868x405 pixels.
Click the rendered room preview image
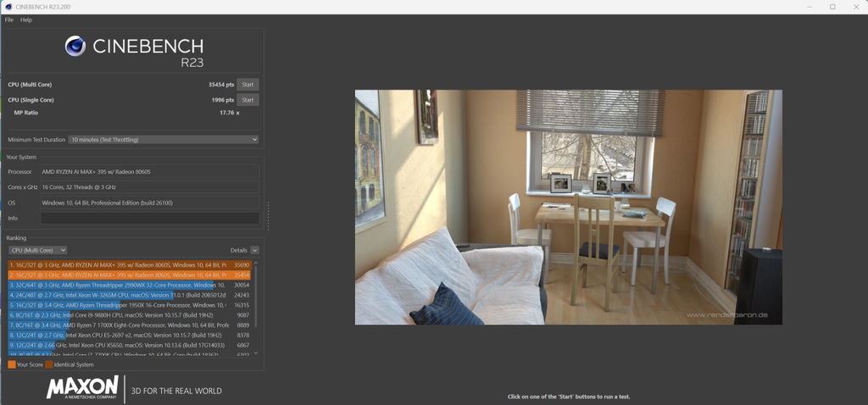[x=569, y=208]
